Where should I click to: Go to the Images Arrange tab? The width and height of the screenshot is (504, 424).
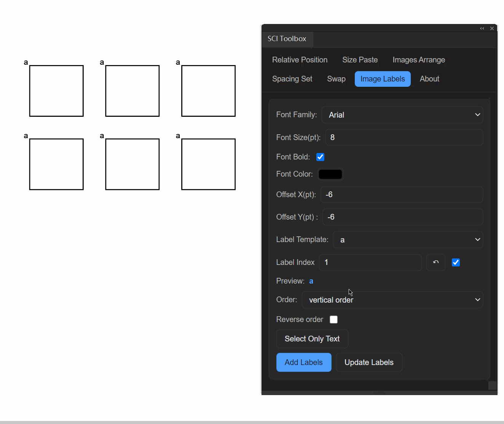(418, 60)
